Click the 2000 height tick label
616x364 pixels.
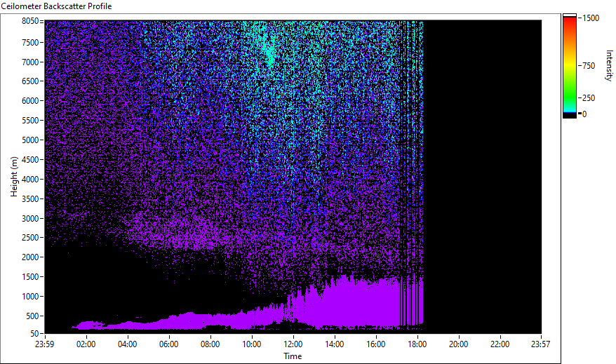click(30, 257)
